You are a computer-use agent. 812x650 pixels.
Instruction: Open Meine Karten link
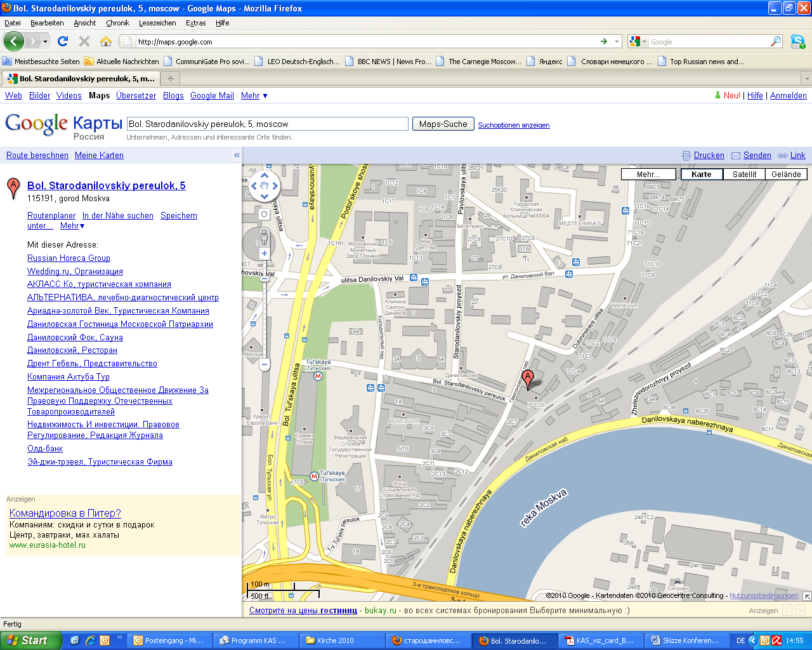click(99, 156)
